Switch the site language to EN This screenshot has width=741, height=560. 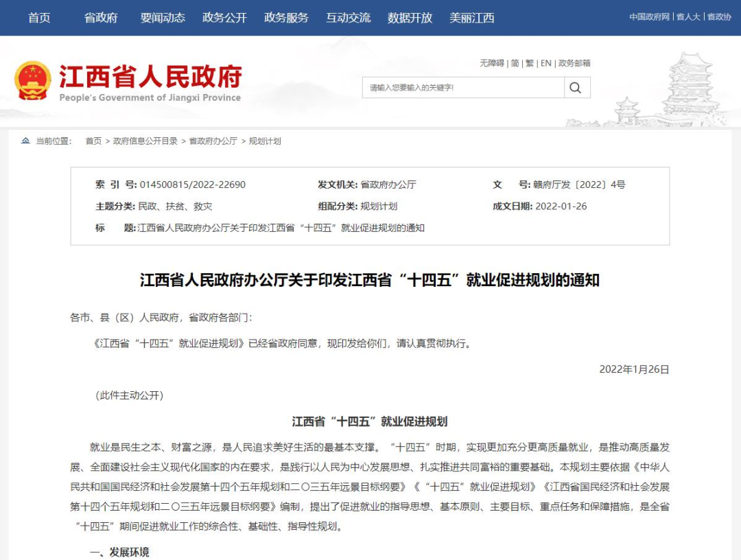point(546,63)
